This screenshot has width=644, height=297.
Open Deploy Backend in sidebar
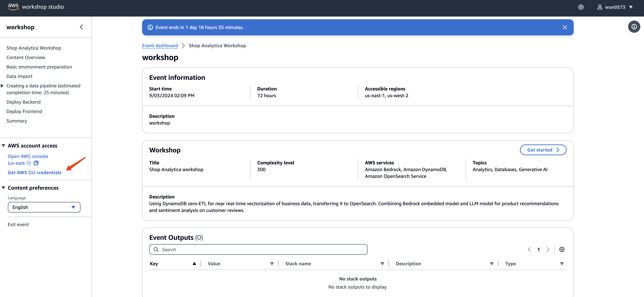click(23, 102)
